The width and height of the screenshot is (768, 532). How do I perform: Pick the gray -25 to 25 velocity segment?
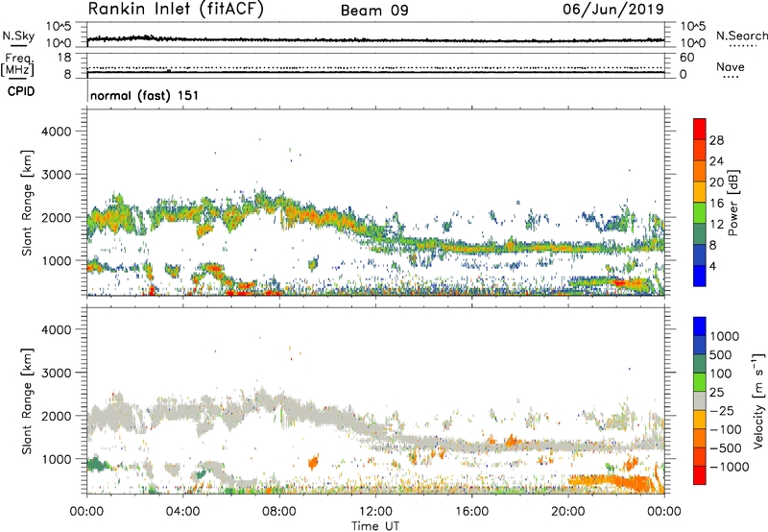coord(700,400)
